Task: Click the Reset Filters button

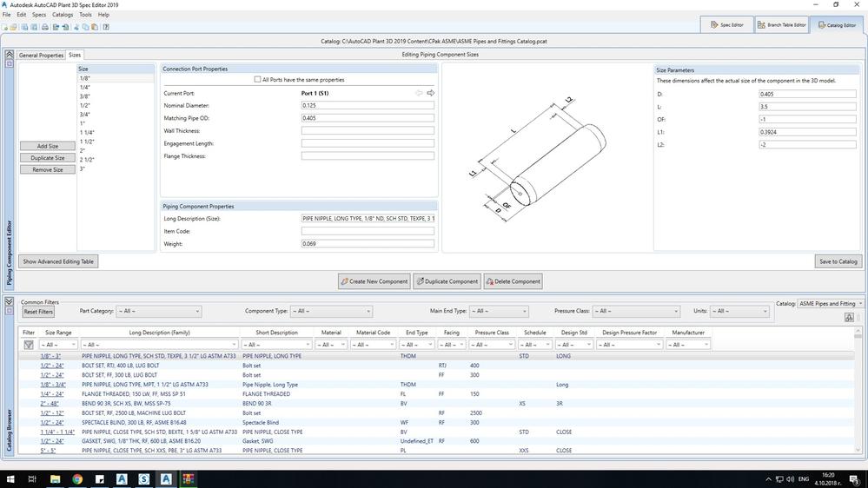Action: (x=38, y=312)
